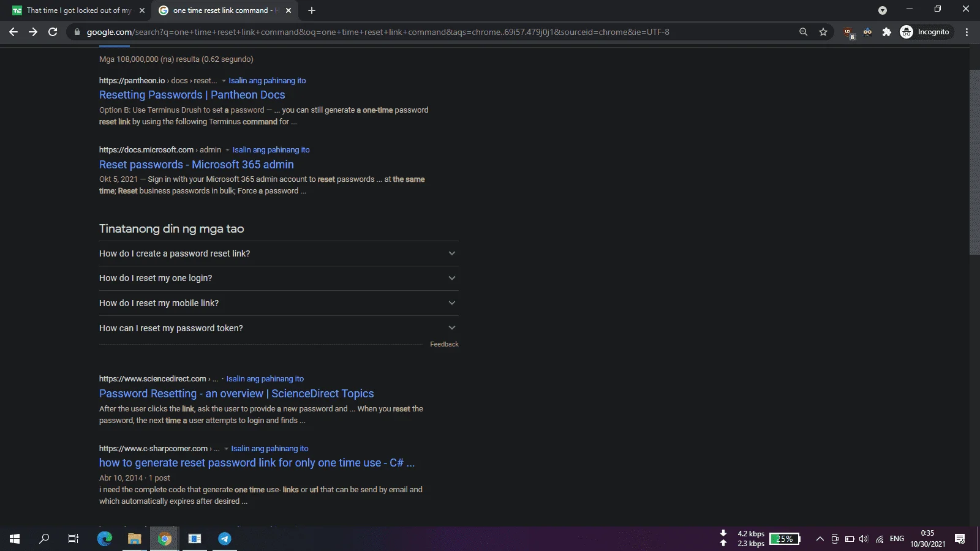Open 'Password Resetting - an overview' ScienceDirect result
Viewport: 980px width, 551px height.
coord(236,394)
